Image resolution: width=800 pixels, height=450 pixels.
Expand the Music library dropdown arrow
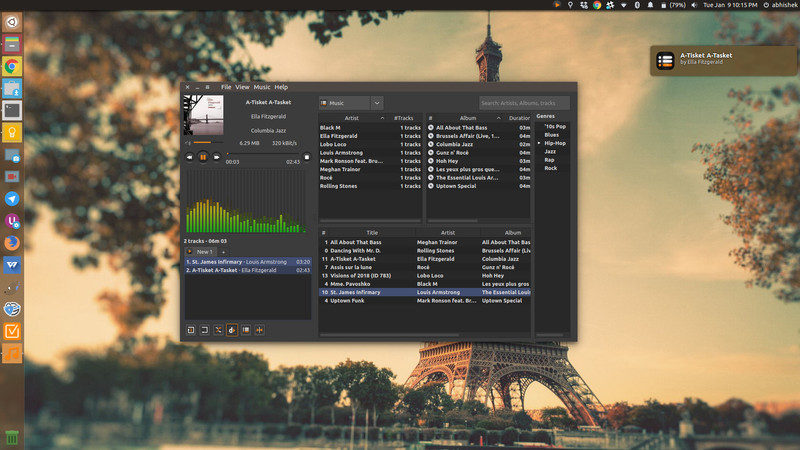377,103
